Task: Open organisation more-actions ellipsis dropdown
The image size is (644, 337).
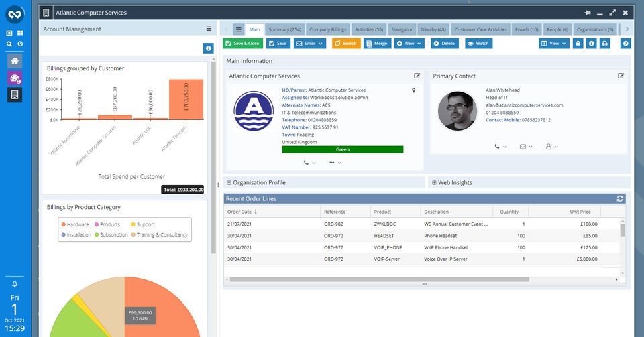Action: click(x=335, y=163)
